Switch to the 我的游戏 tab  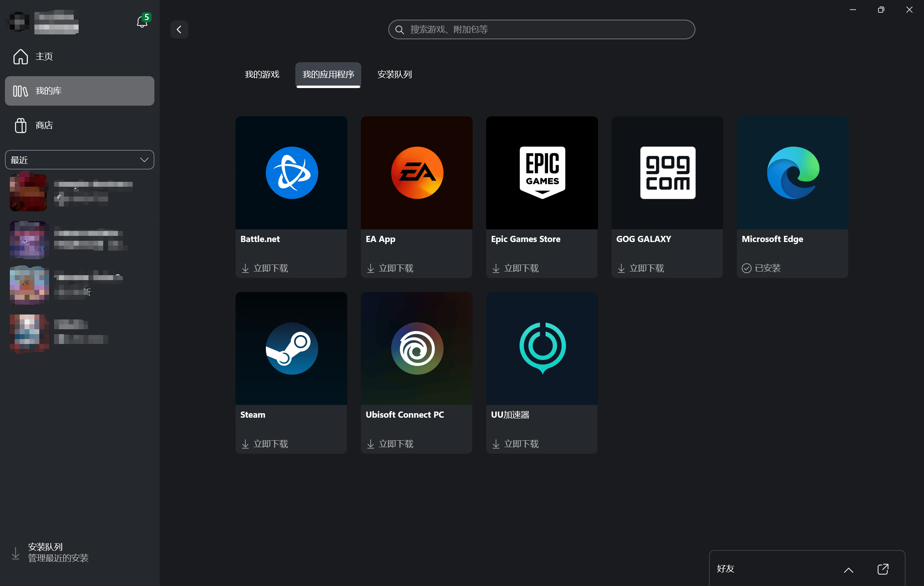[x=262, y=75]
